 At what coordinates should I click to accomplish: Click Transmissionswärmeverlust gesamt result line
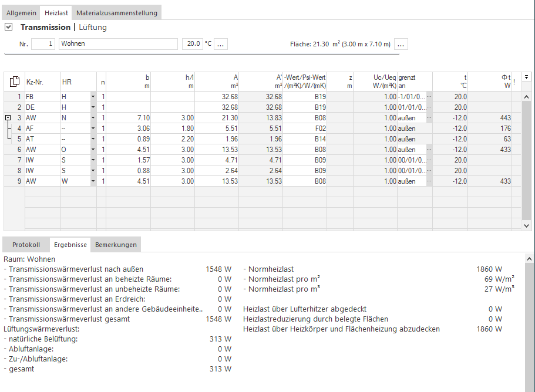tap(117, 319)
